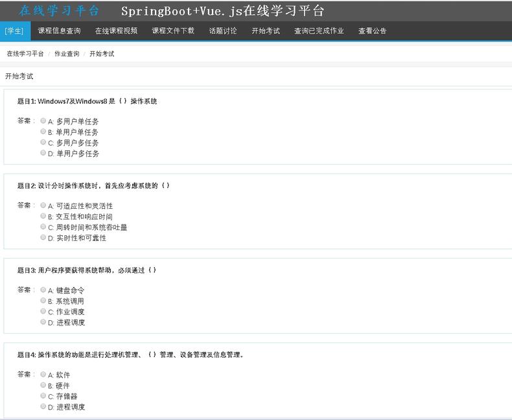Screen dimensions: 512x420
Task: Click the SpringBoot+Vue.js在线学习平台 header title
Action: pyautogui.click(x=222, y=11)
